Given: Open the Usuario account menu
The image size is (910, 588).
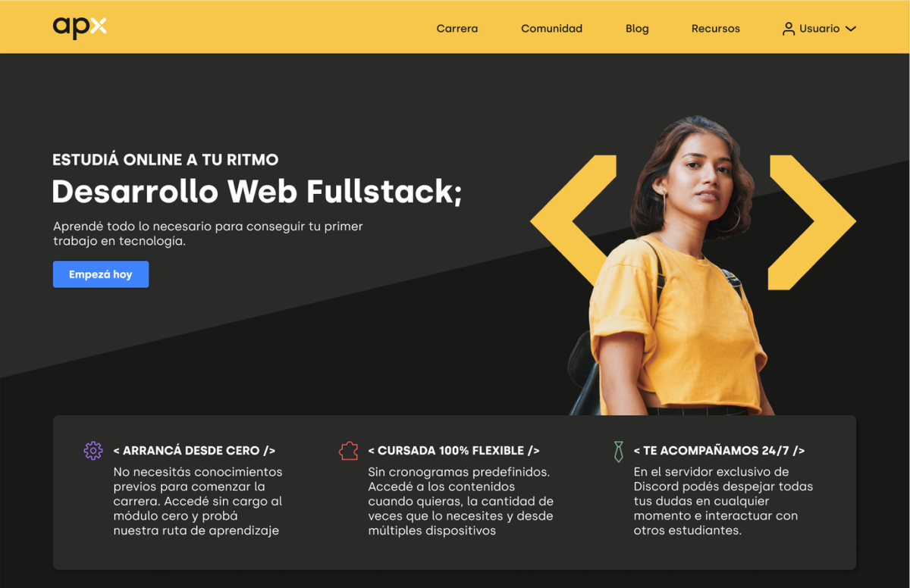Looking at the screenshot, I should (x=819, y=29).
